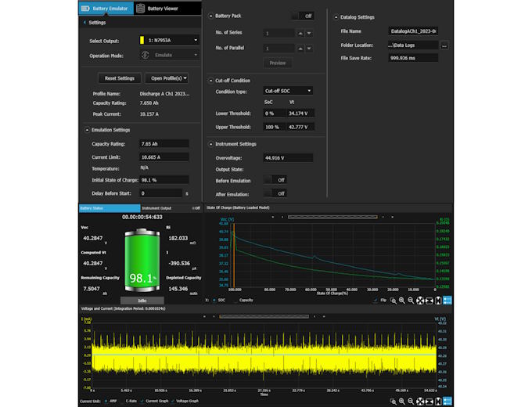Select the Instrument Output tab
Screen dimensions: 532x407
pos(156,208)
